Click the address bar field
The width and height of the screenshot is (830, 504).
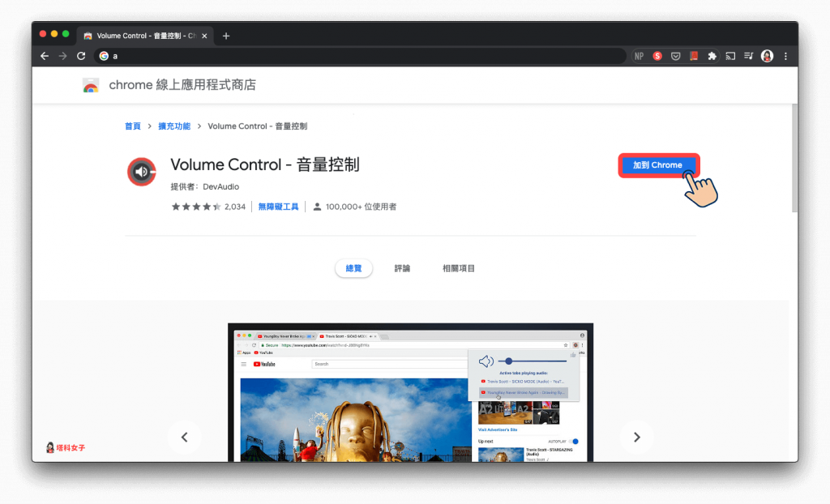[360, 56]
